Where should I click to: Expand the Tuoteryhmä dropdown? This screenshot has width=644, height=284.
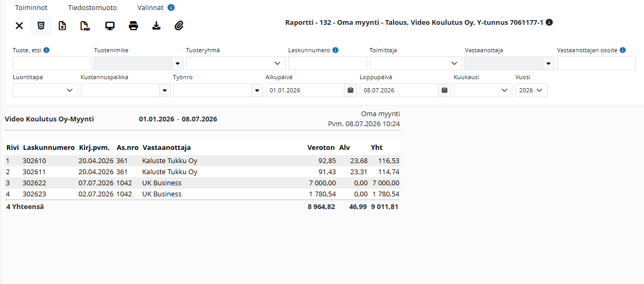236,63
